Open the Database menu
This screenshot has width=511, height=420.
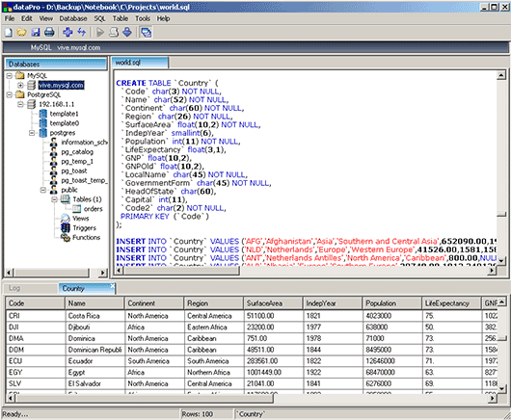point(73,18)
